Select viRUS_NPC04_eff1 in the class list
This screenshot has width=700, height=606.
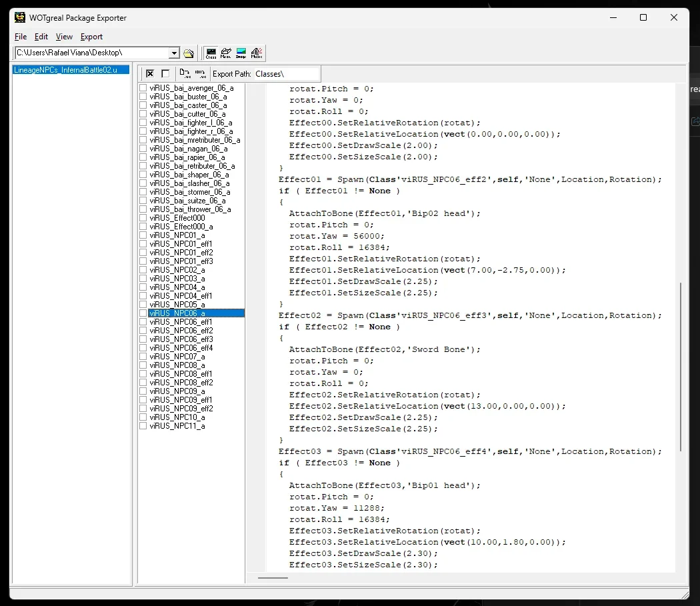181,296
